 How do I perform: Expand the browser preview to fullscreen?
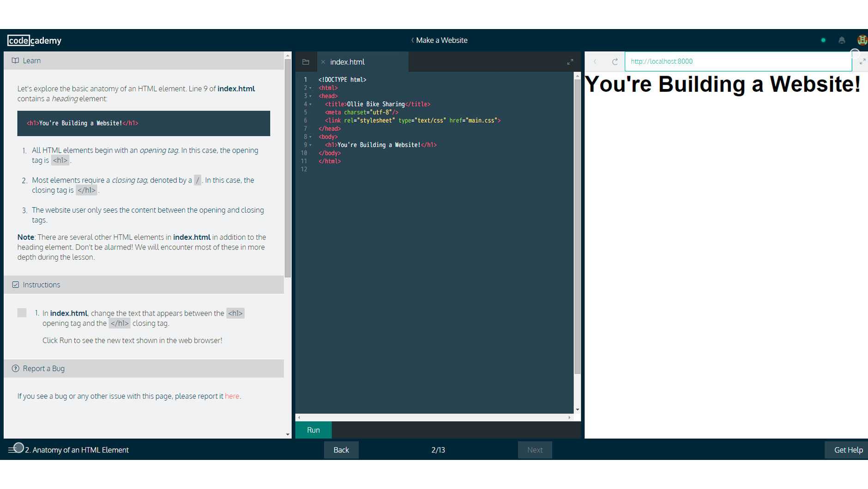click(862, 61)
